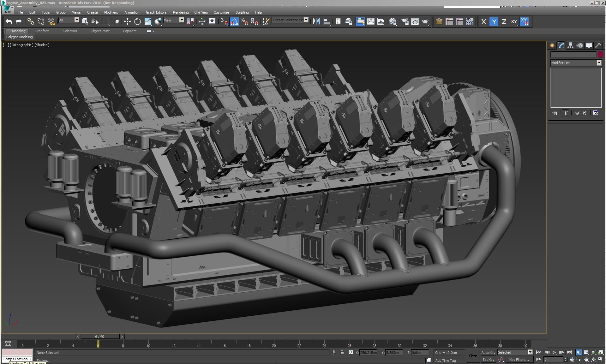
Task: Open the Shaded viewport shading menu label
Action: coord(42,45)
